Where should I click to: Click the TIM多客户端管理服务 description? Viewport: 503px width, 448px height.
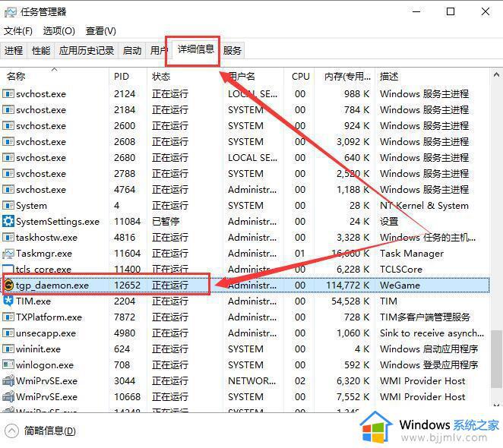point(425,317)
